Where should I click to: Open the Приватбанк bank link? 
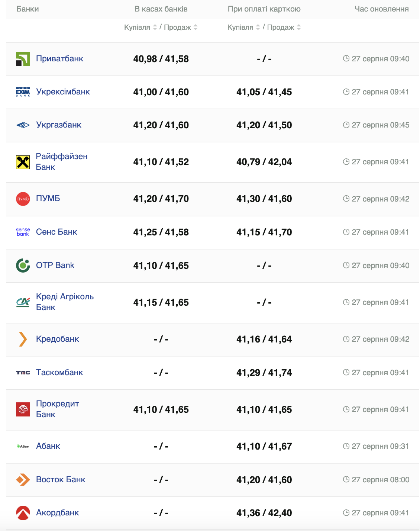(59, 59)
